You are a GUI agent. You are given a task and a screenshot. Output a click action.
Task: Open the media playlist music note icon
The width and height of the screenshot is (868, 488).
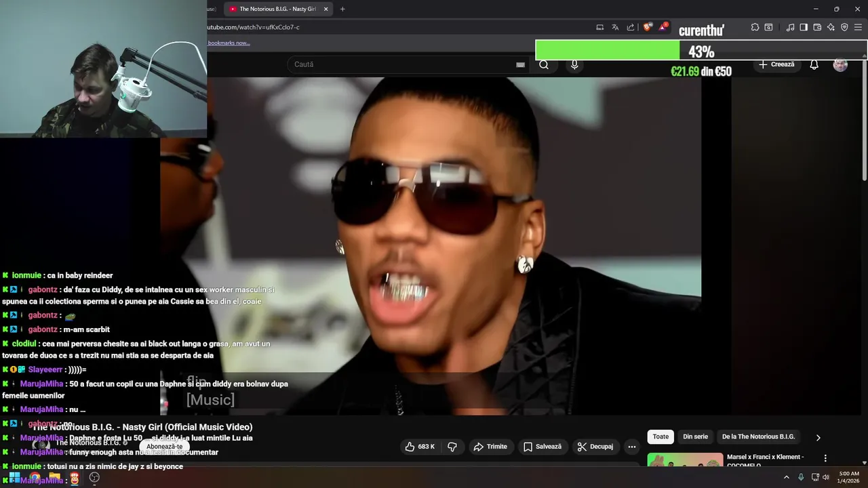(790, 27)
